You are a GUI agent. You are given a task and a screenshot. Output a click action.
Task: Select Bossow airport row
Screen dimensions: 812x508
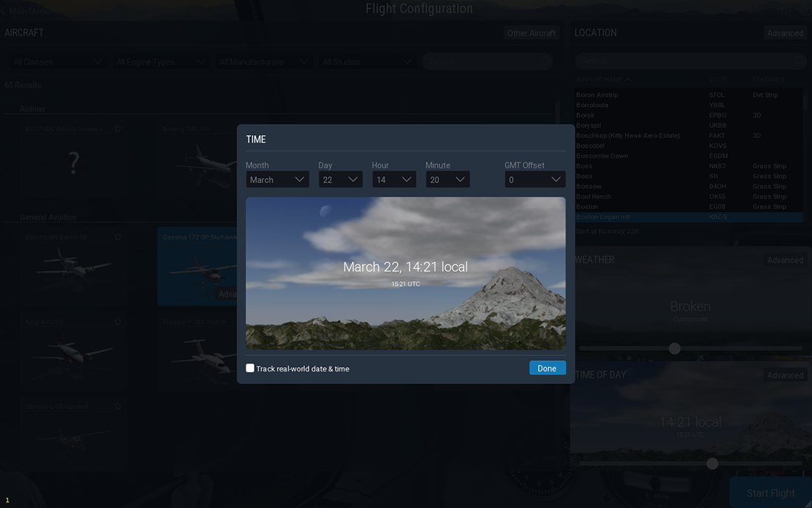[x=689, y=186]
